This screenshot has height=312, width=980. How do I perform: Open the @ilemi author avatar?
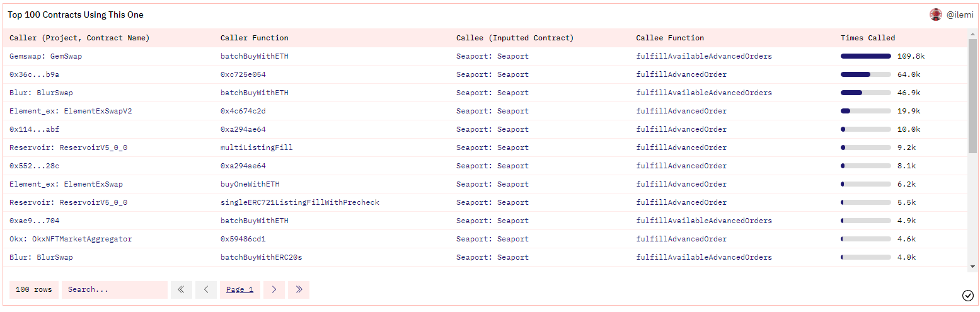click(936, 14)
